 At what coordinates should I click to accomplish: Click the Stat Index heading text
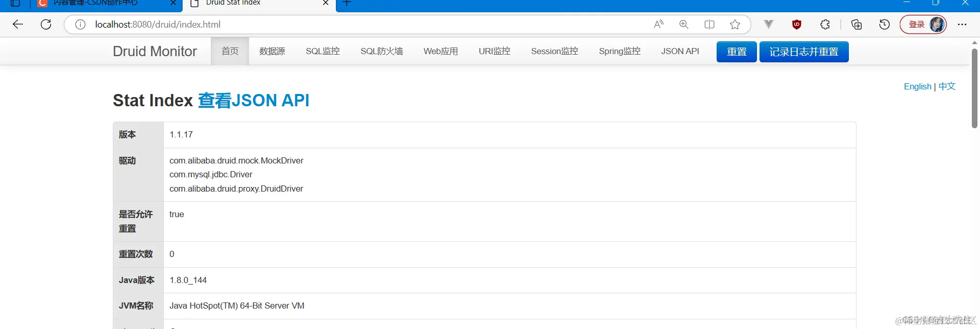coord(153,100)
